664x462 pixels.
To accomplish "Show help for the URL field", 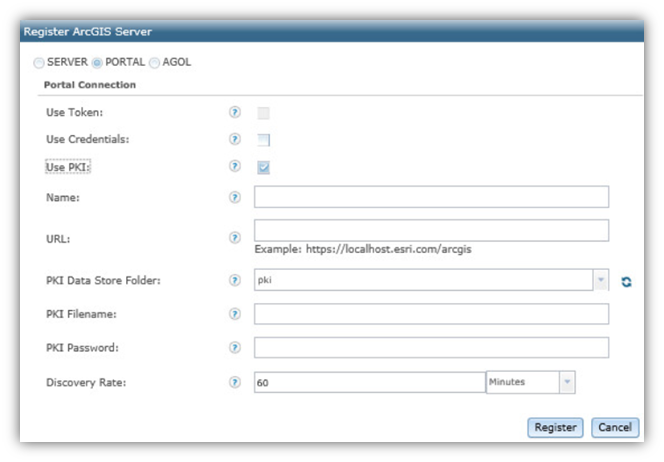I will pos(235,237).
